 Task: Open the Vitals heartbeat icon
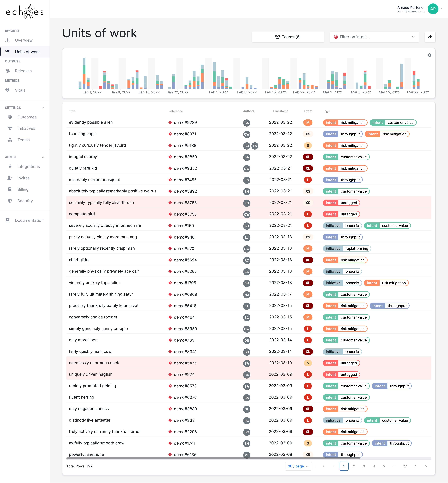[7, 90]
